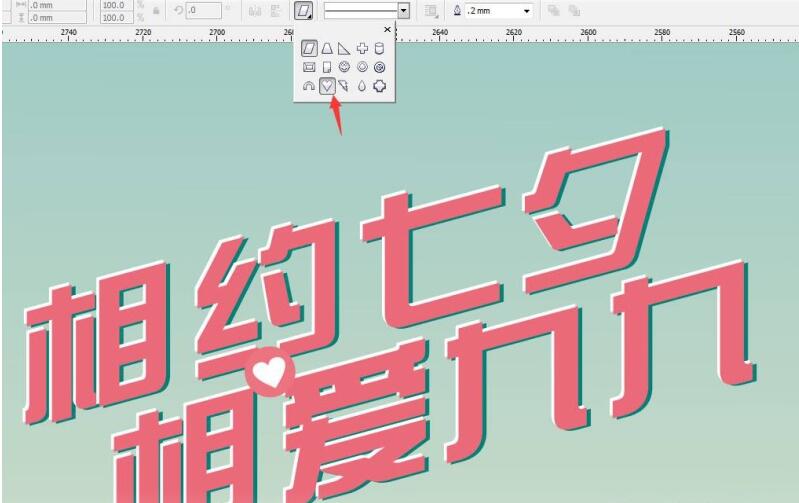Select the parallelogram shape in the popup

point(309,48)
